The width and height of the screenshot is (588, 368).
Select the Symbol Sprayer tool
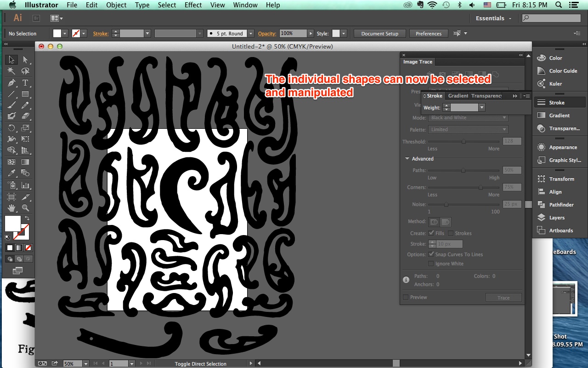[11, 185]
